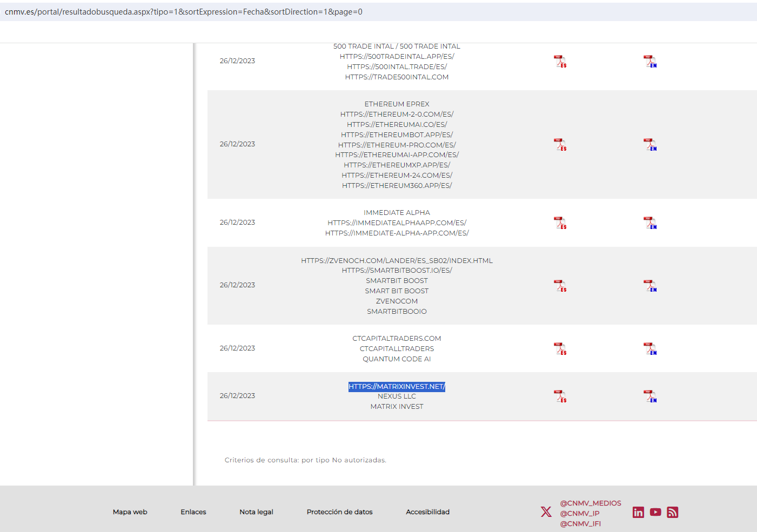The image size is (757, 532).
Task: Click date 26/12/2023 in ETHEREUM EPREX row
Action: tap(237, 144)
